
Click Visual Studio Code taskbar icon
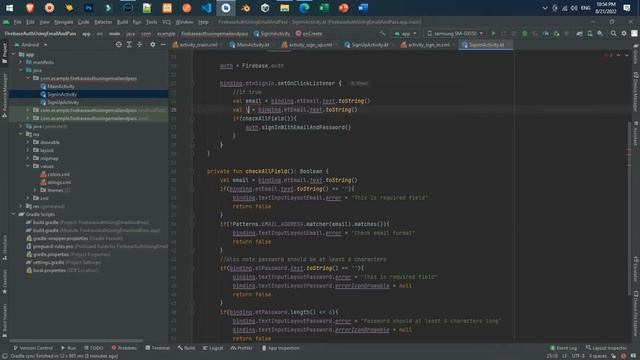(206, 8)
